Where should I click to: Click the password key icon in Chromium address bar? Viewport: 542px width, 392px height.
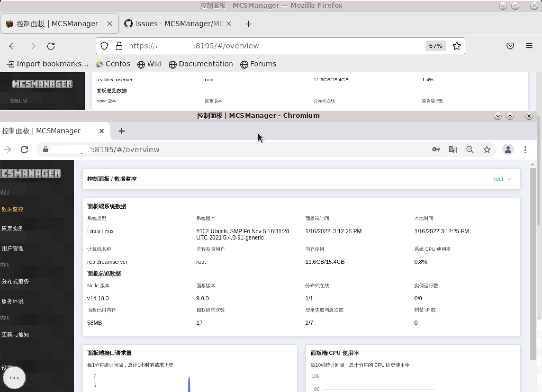[x=436, y=150]
